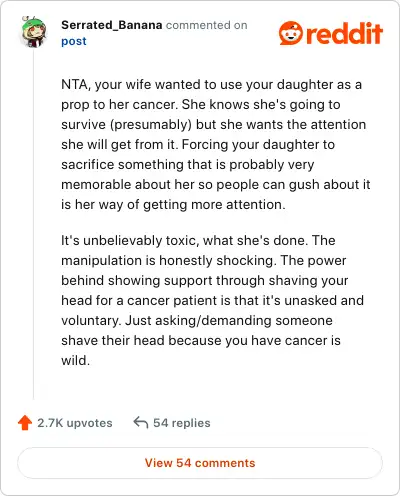
Task: Click line "is her way of getting more attention"
Action: 173,204
